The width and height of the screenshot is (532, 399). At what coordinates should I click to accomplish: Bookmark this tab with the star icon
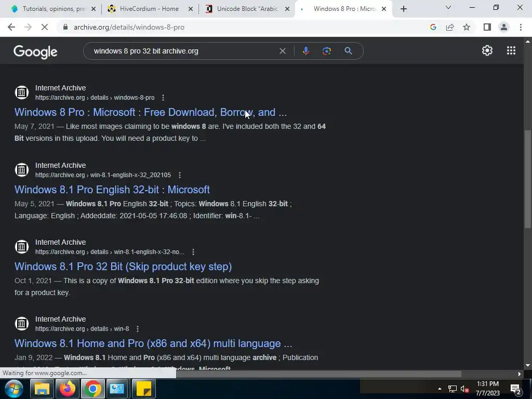coord(467,27)
